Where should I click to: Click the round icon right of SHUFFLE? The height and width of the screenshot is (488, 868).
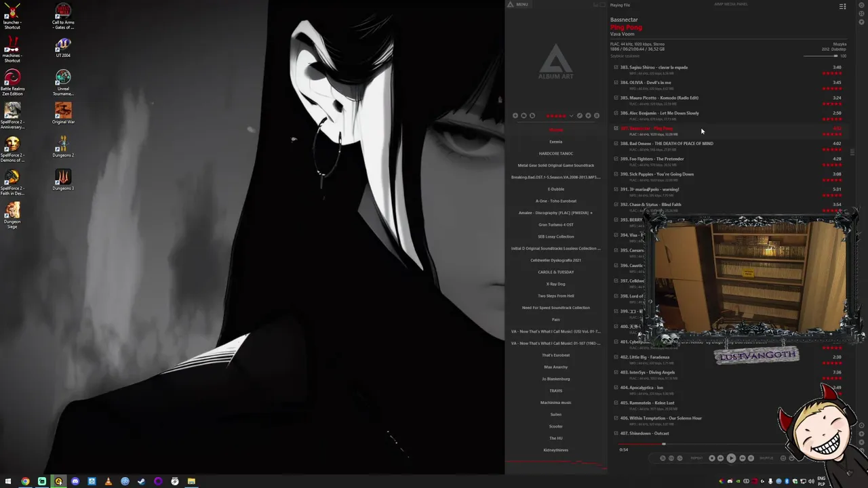[783, 458]
